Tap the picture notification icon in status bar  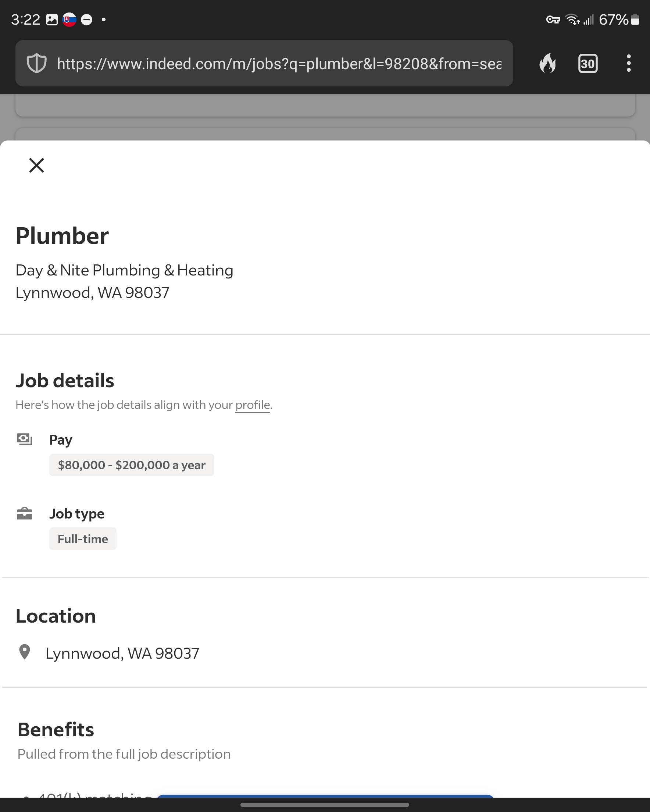[51, 19]
